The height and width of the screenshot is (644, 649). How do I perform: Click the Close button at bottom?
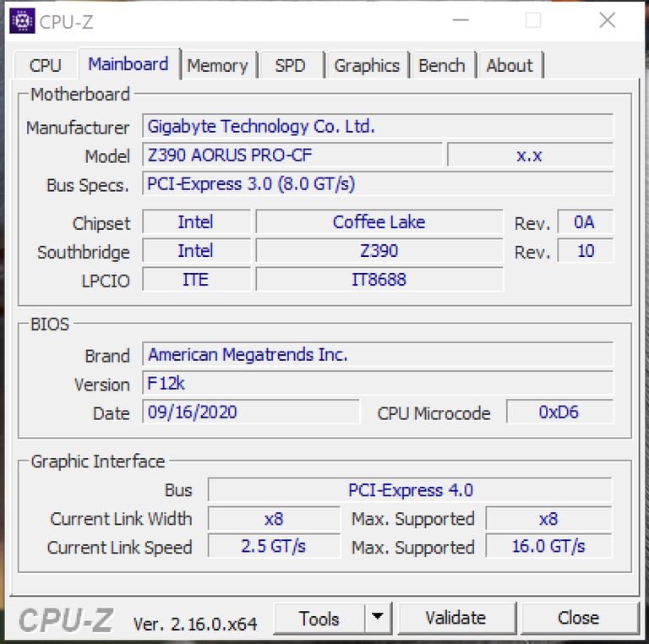coord(579,618)
